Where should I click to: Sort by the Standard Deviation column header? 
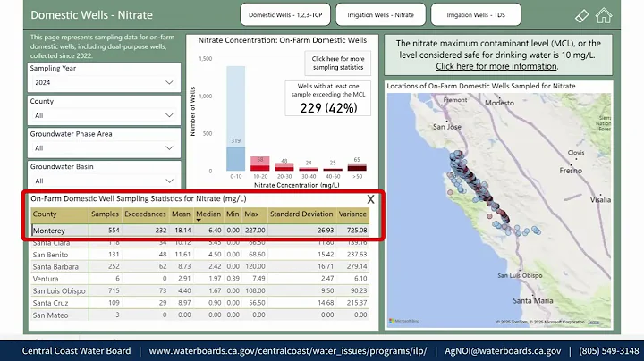pos(301,214)
